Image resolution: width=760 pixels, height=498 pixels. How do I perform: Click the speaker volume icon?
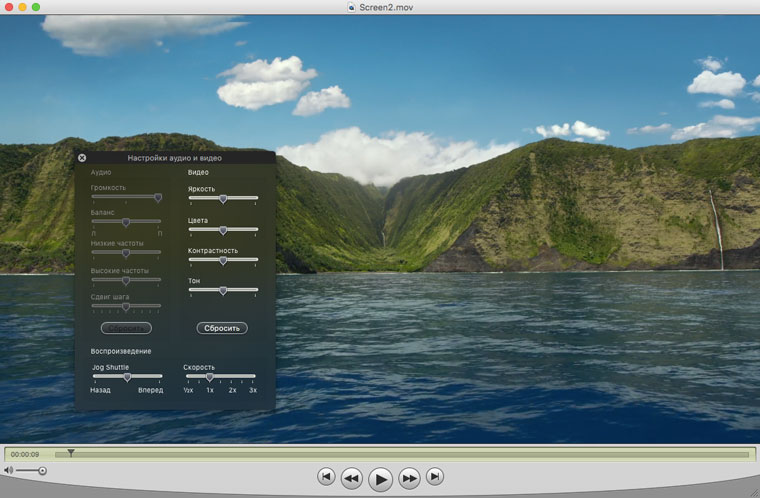[x=8, y=470]
